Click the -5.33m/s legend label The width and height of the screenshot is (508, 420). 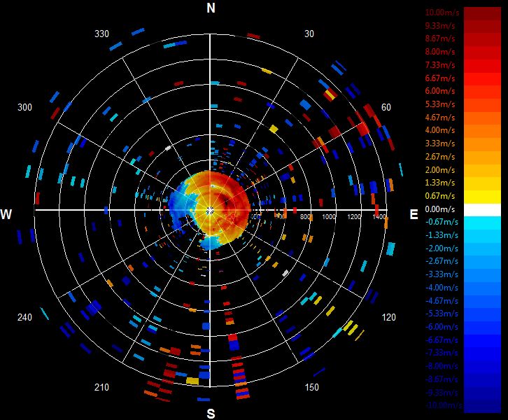[x=442, y=314]
